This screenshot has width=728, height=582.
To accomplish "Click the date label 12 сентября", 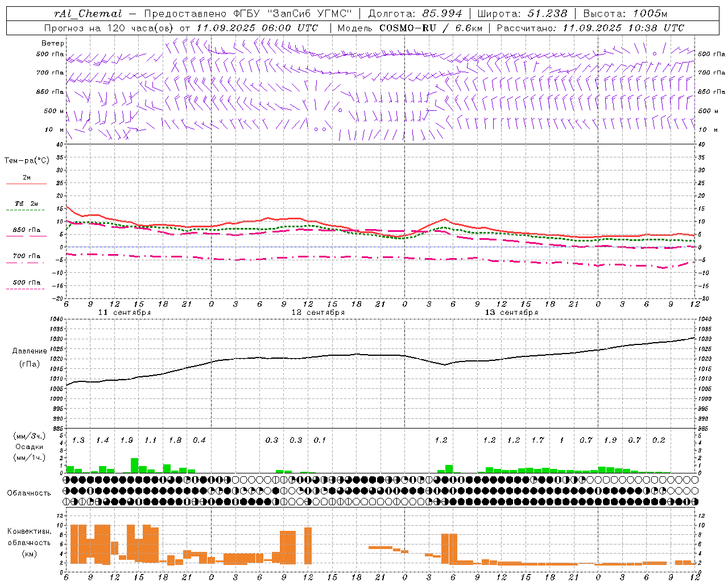I will point(318,313).
